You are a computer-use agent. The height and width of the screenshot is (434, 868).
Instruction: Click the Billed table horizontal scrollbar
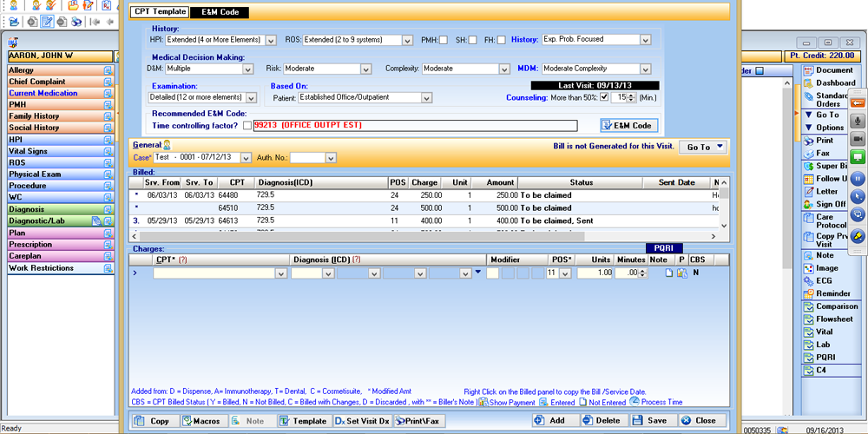coord(362,236)
